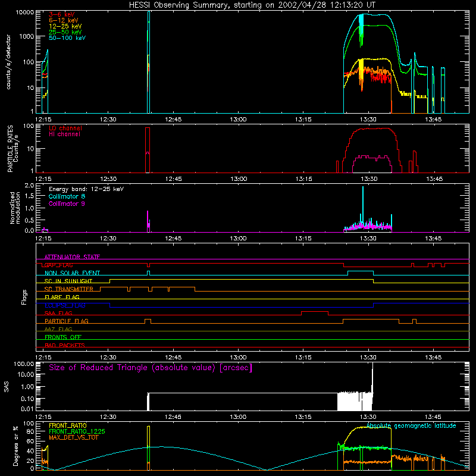Choose the cyan "50-100 keV" legend entry
Viewport: 476px width, 476px height.
(x=67, y=38)
